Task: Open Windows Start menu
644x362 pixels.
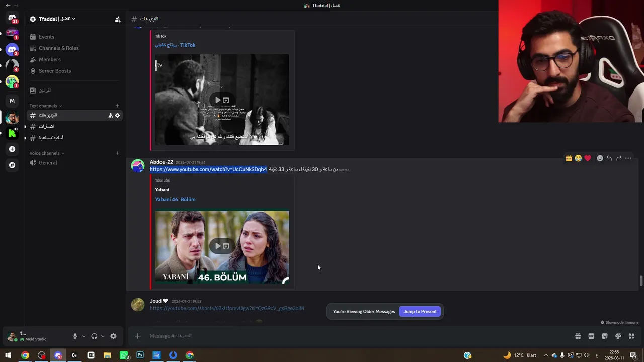Action: pos(8,355)
